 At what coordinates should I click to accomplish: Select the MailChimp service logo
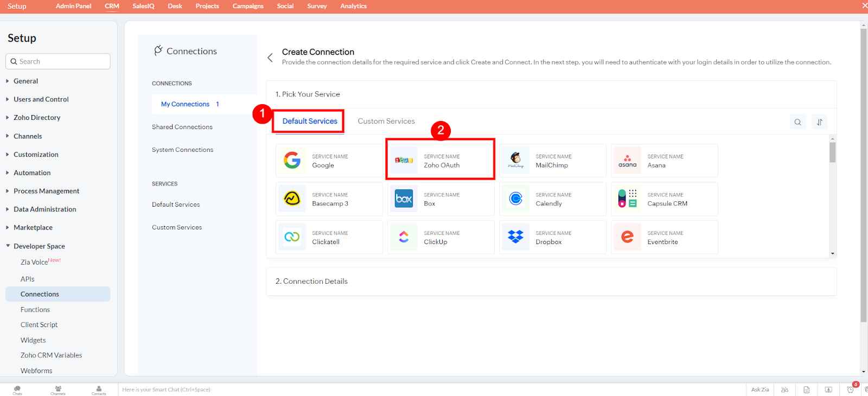516,161
